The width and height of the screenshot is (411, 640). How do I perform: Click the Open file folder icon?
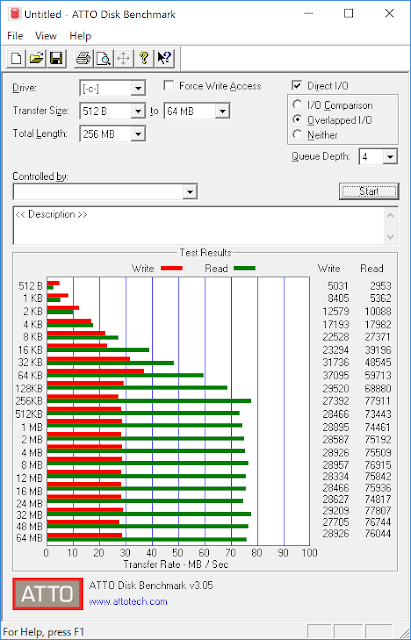pos(36,58)
